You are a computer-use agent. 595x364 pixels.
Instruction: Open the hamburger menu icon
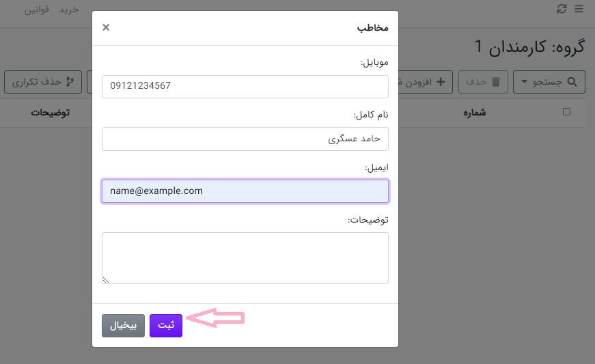[579, 9]
